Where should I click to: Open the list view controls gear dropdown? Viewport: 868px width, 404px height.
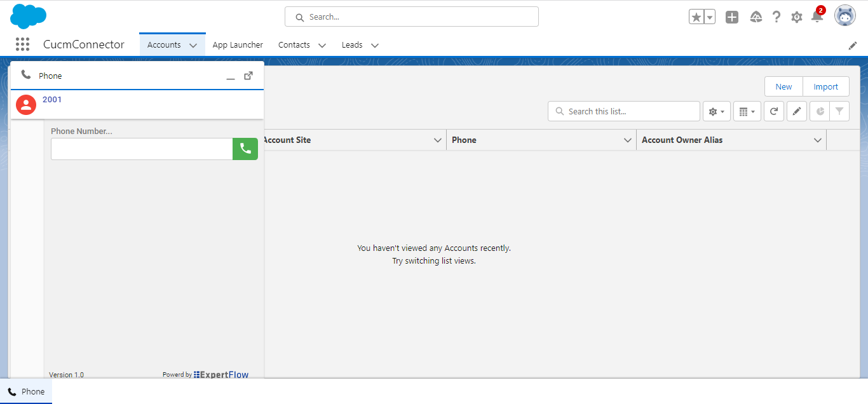(x=716, y=111)
